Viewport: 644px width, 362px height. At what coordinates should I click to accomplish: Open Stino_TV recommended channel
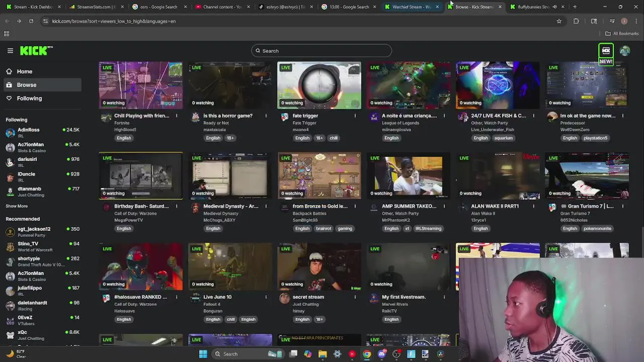click(x=42, y=246)
